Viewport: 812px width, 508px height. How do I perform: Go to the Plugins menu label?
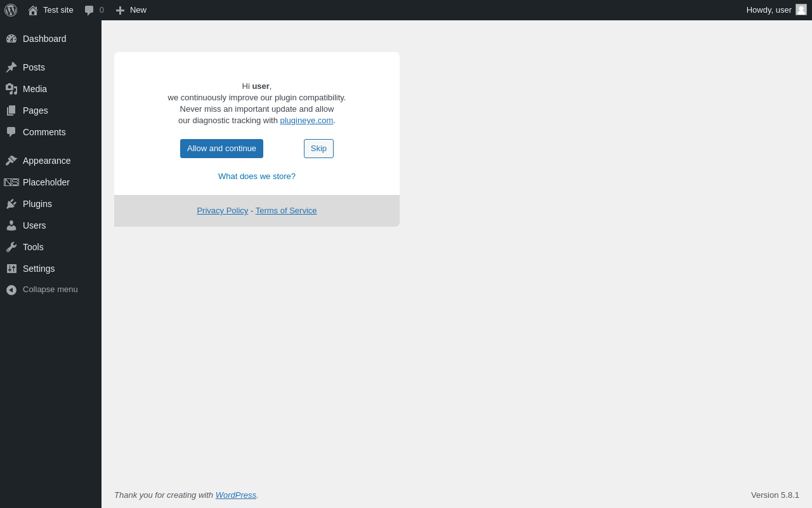point(37,204)
